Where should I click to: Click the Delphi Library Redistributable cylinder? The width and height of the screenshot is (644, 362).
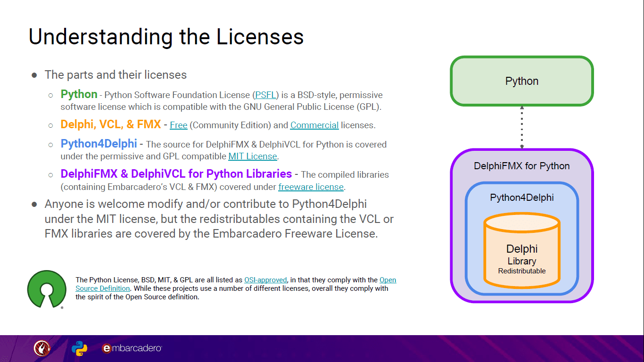[x=522, y=250]
